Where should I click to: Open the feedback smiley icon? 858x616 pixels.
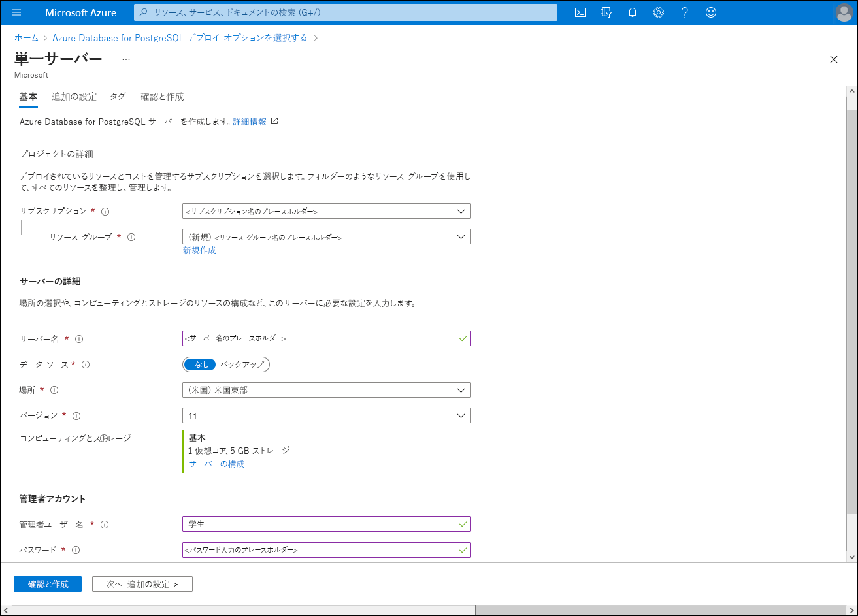(x=711, y=12)
